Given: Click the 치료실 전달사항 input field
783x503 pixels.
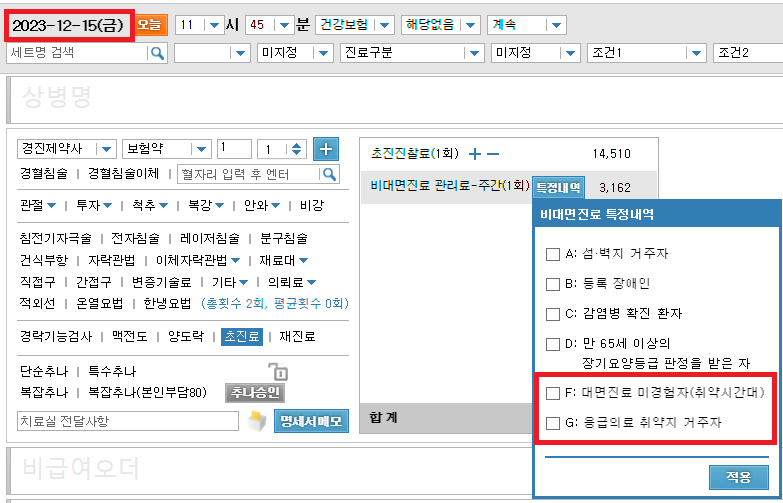Looking at the screenshot, I should coord(128,421).
